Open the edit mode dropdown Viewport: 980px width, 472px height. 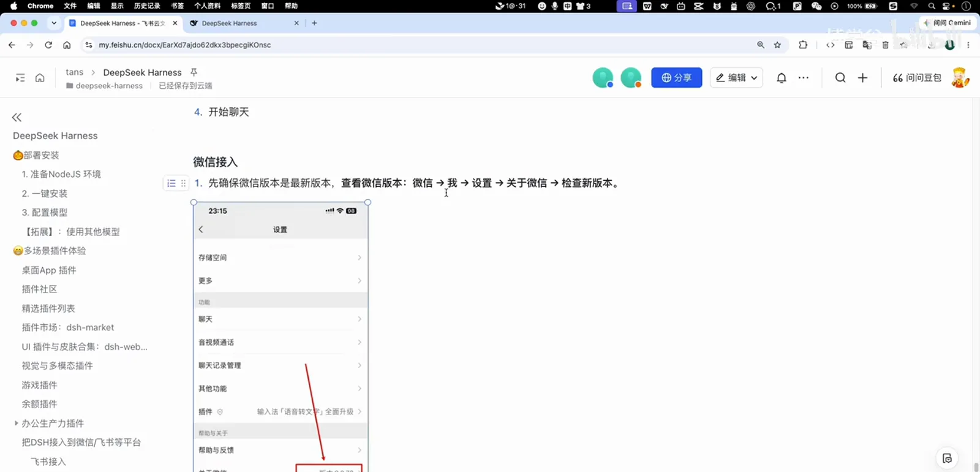click(736, 78)
